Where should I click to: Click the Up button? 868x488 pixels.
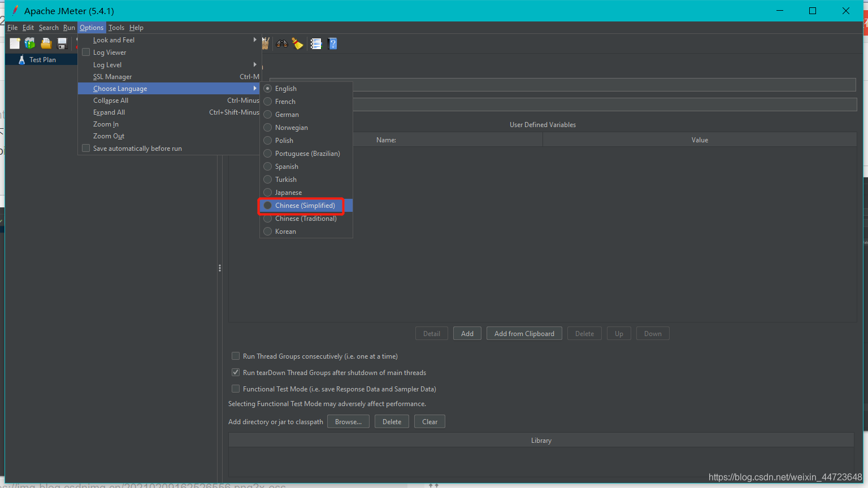(x=619, y=334)
